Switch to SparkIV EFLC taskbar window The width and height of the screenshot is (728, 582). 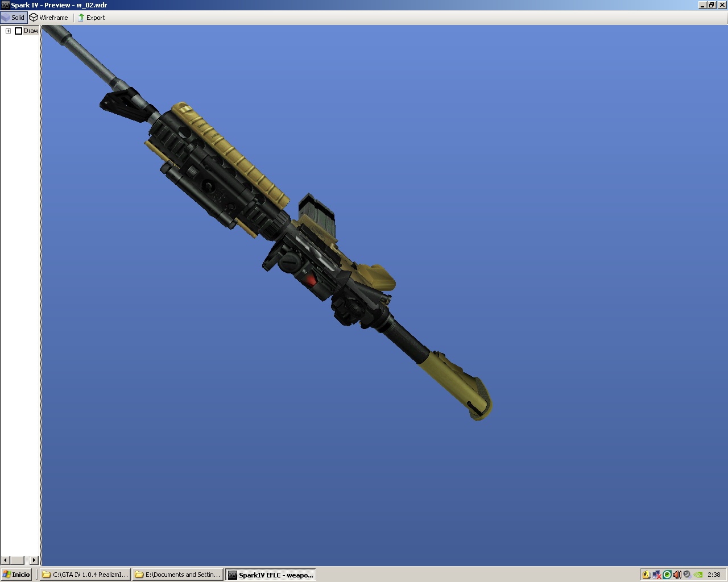270,575
